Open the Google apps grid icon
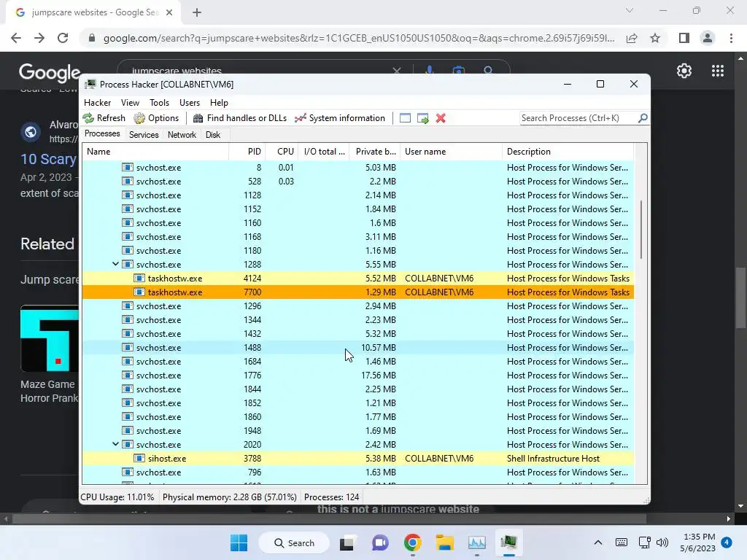This screenshot has width=747, height=560. pos(718,71)
